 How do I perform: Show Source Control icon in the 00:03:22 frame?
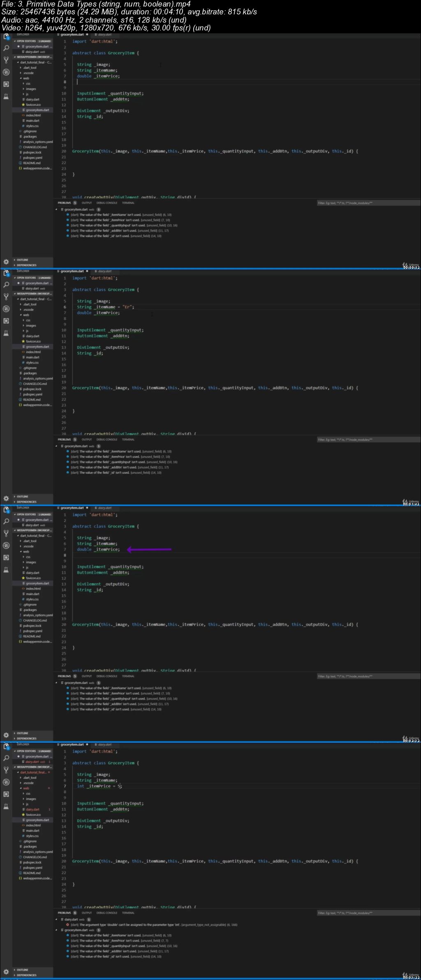[x=6, y=770]
